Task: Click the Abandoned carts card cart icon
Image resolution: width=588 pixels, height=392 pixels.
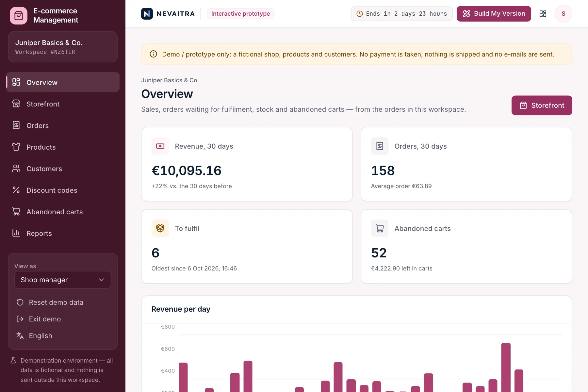Action: pyautogui.click(x=380, y=228)
